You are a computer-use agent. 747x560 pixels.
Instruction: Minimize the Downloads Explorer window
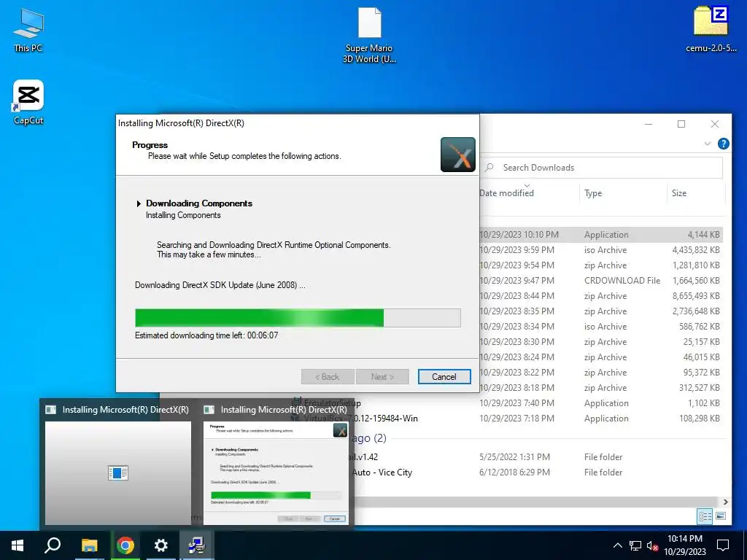pyautogui.click(x=649, y=124)
